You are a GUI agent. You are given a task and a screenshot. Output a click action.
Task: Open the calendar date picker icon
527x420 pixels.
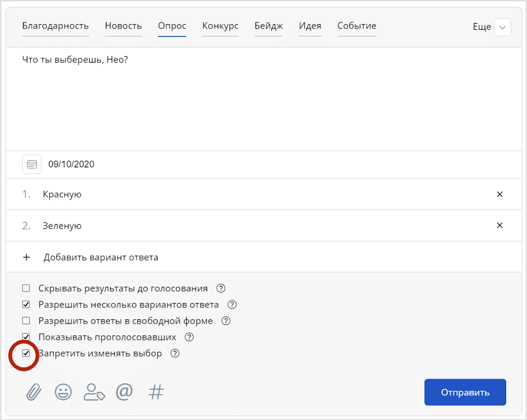[32, 164]
